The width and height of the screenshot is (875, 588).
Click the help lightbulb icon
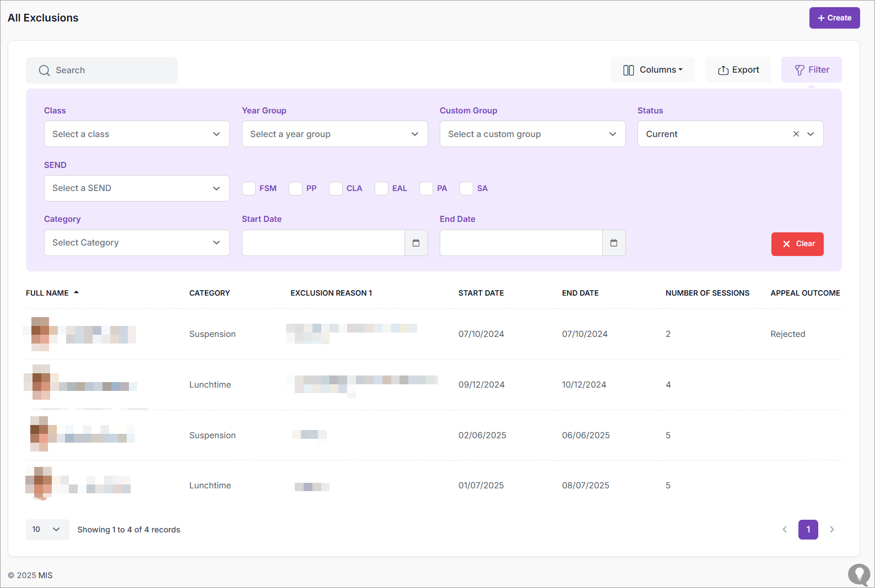tap(858, 574)
